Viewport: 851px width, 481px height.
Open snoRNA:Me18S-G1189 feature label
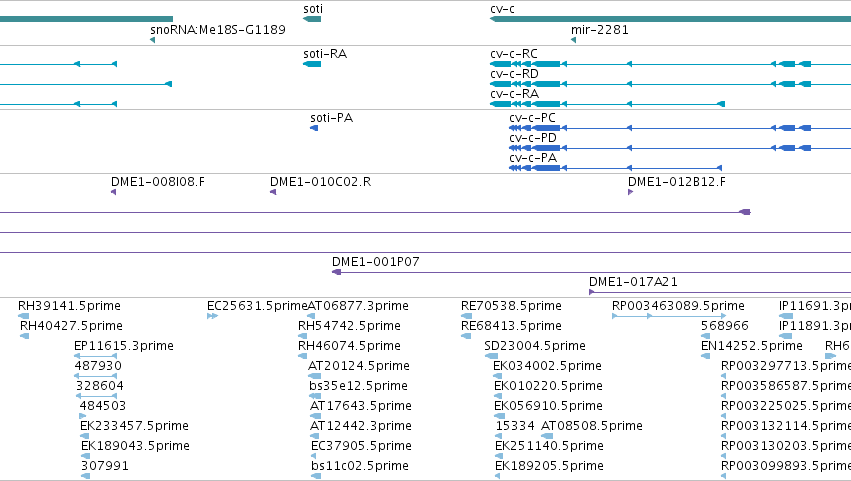click(218, 30)
